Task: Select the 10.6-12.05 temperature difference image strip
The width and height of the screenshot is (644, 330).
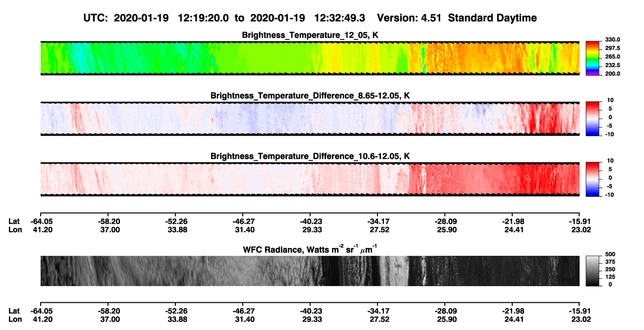Action: point(310,179)
